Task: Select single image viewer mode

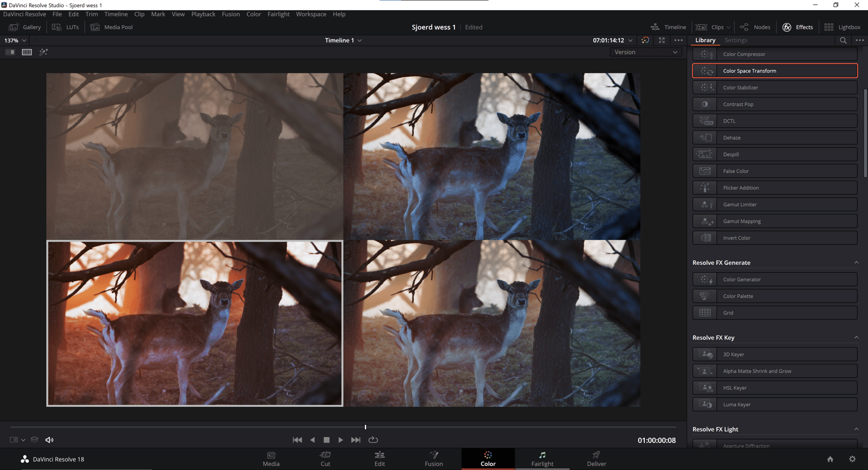Action: [10, 52]
